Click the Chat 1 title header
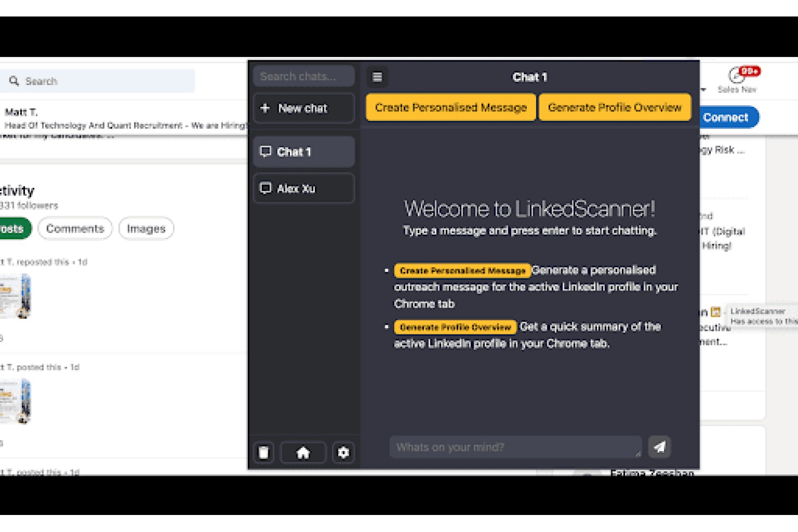The height and width of the screenshot is (532, 798). coord(530,77)
